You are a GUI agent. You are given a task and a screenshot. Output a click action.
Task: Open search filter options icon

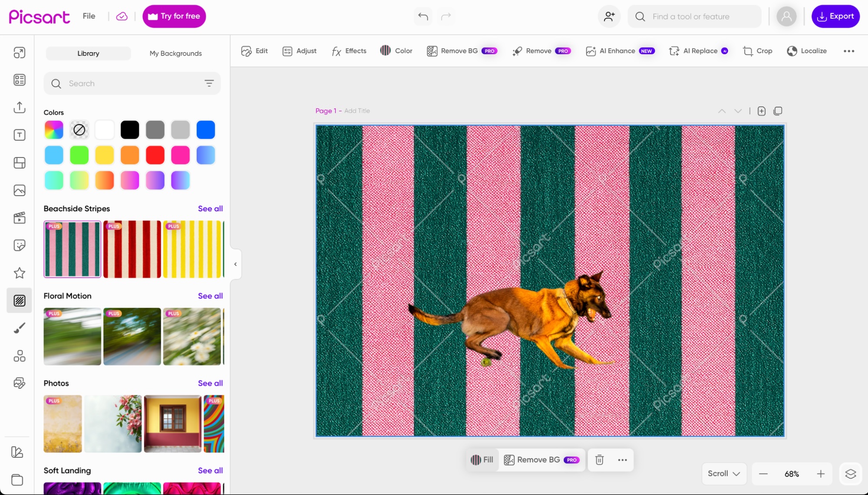[209, 83]
